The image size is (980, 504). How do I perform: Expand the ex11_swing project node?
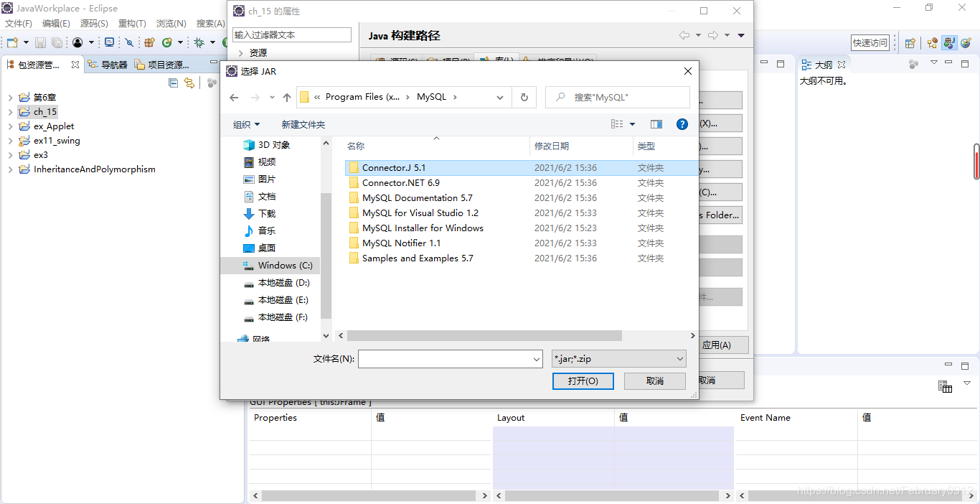[x=10, y=141]
